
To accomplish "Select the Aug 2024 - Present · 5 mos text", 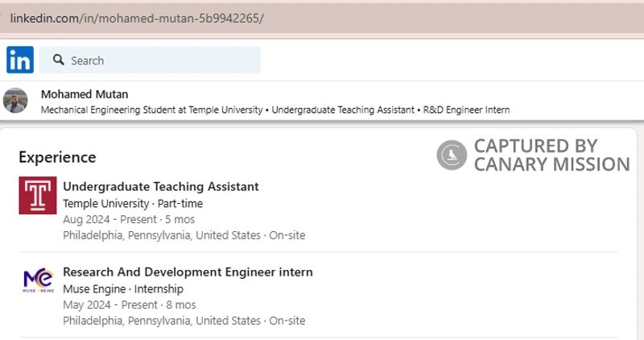I will pos(129,219).
